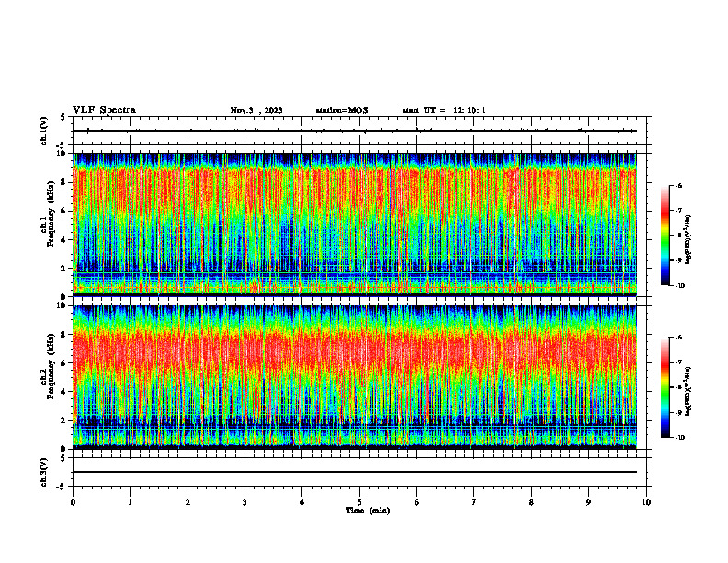
Task: Click the ch.2 colorbar log(PSD) label
Action: click(688, 392)
